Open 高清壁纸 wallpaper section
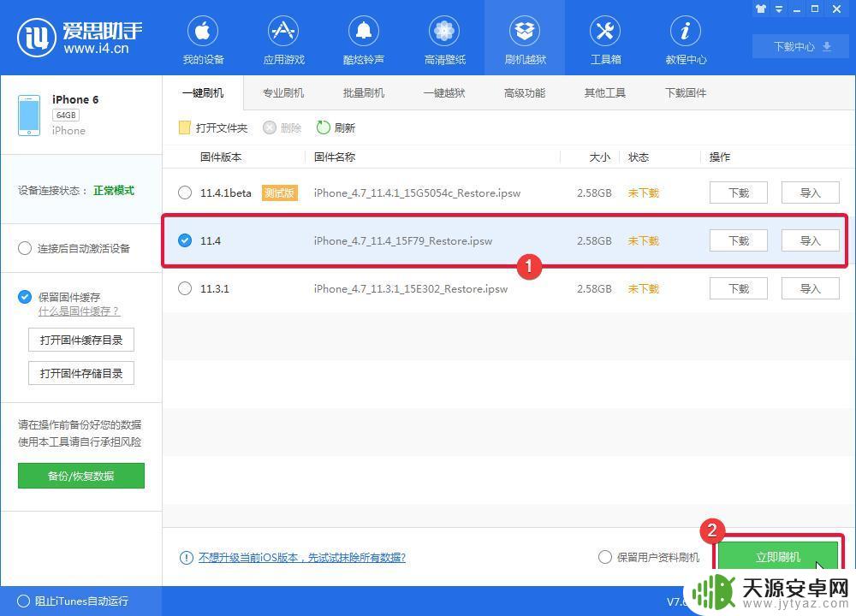Viewport: 856px width, 616px height. click(x=444, y=40)
